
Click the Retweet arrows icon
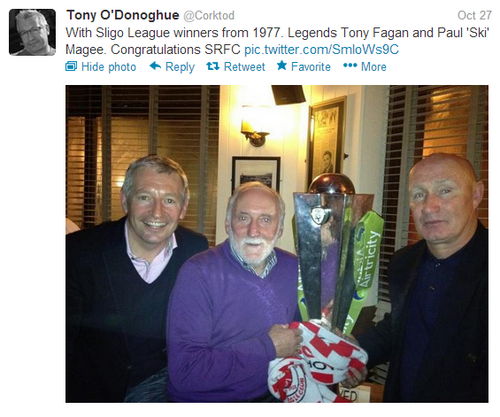[x=213, y=66]
